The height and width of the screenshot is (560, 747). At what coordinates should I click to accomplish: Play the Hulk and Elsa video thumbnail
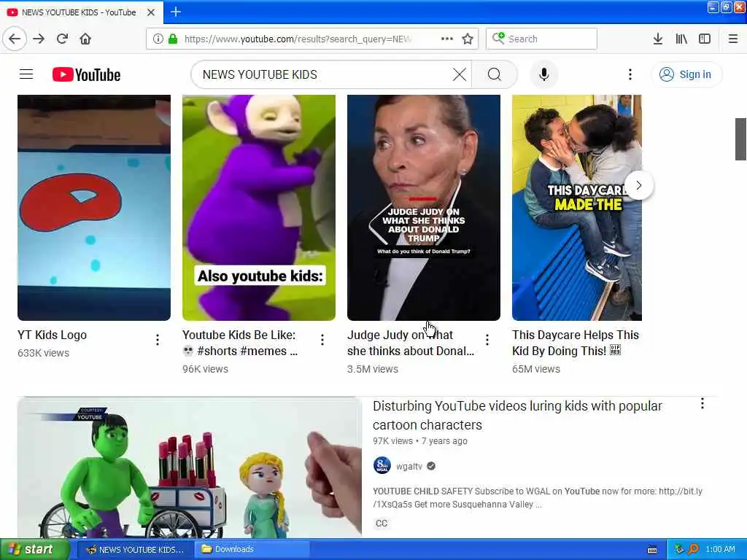click(x=190, y=467)
